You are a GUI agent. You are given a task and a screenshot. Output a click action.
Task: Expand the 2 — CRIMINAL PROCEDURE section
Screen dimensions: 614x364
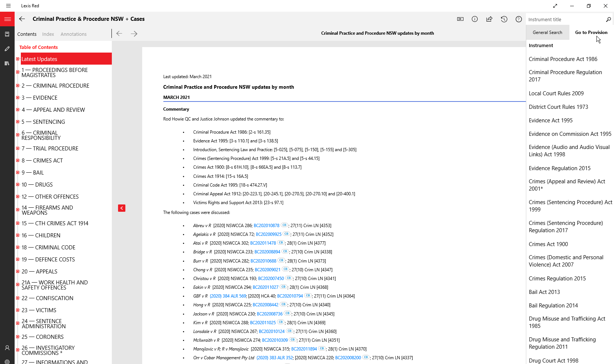[x=18, y=85]
